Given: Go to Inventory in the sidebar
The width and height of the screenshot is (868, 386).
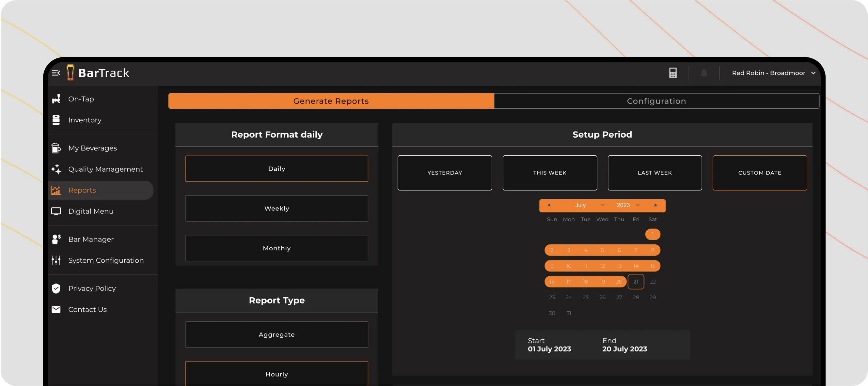Looking at the screenshot, I should (85, 120).
